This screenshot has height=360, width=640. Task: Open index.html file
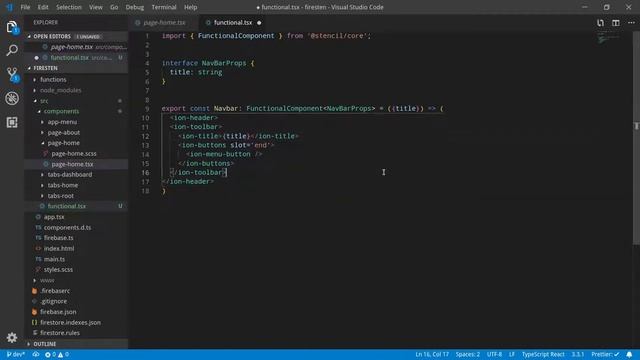pyautogui.click(x=59, y=249)
